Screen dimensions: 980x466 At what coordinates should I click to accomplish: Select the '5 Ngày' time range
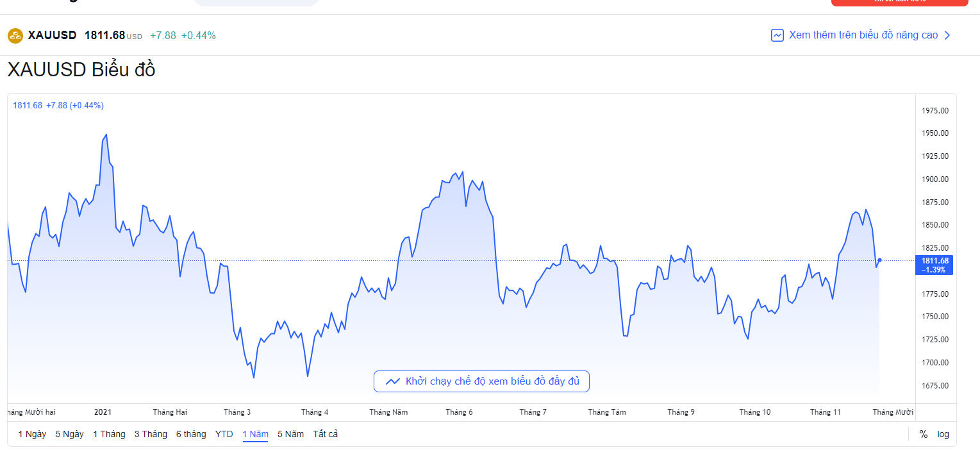click(69, 434)
